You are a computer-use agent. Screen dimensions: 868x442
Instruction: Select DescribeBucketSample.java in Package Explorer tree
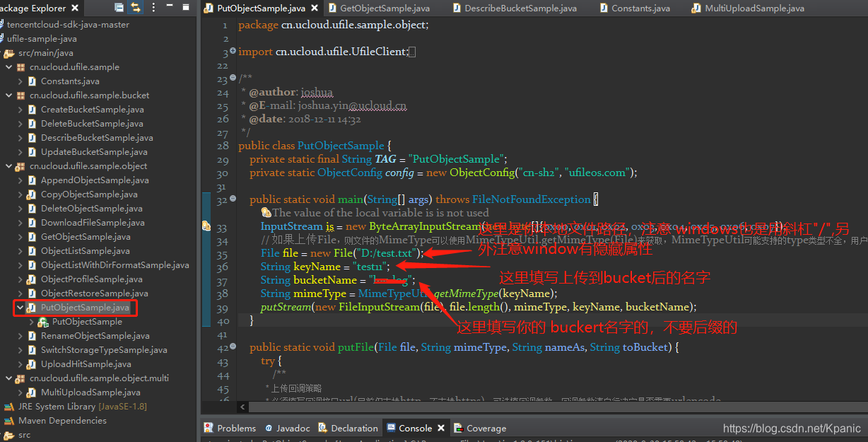coord(97,138)
